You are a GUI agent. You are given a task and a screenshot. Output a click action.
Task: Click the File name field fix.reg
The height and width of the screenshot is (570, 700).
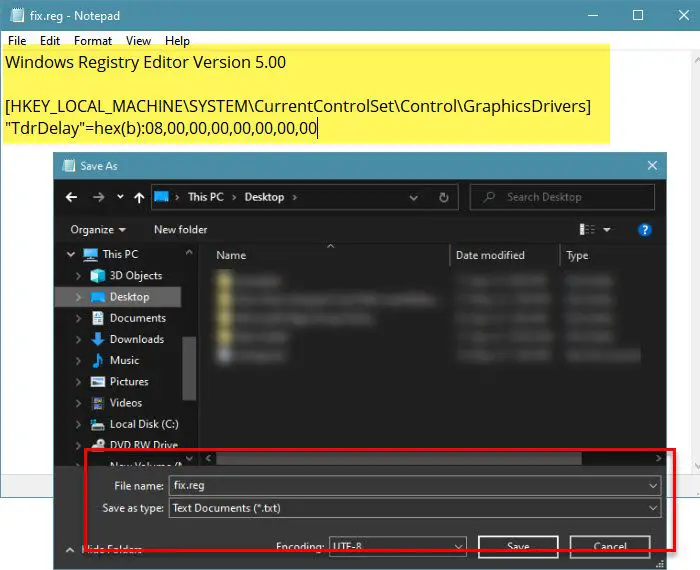[415, 486]
